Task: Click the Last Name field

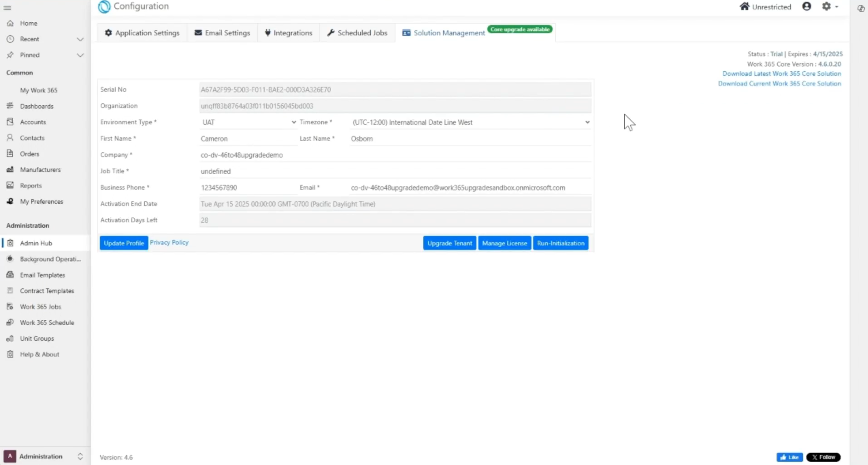Action: (x=471, y=139)
